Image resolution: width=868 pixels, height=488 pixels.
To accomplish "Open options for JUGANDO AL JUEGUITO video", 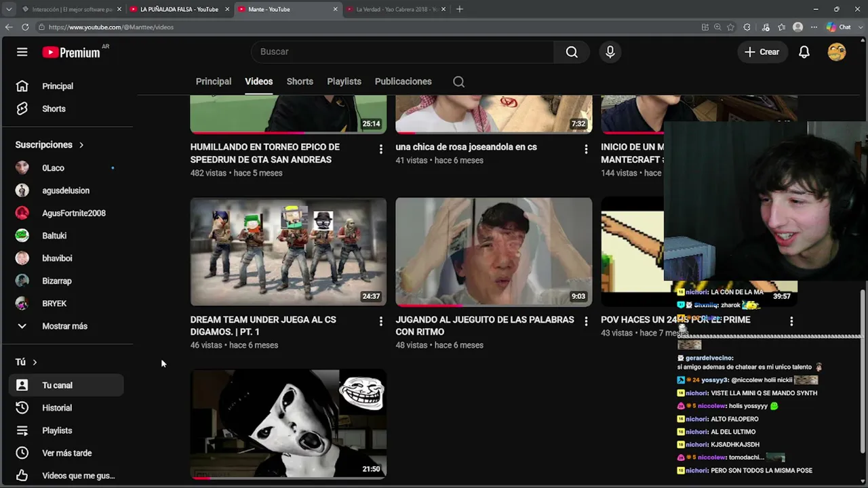I will [x=586, y=321].
